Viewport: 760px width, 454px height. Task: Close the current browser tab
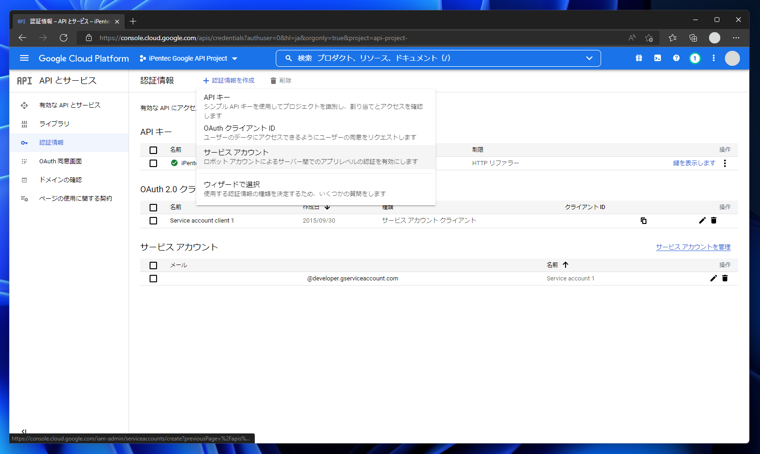coord(117,21)
